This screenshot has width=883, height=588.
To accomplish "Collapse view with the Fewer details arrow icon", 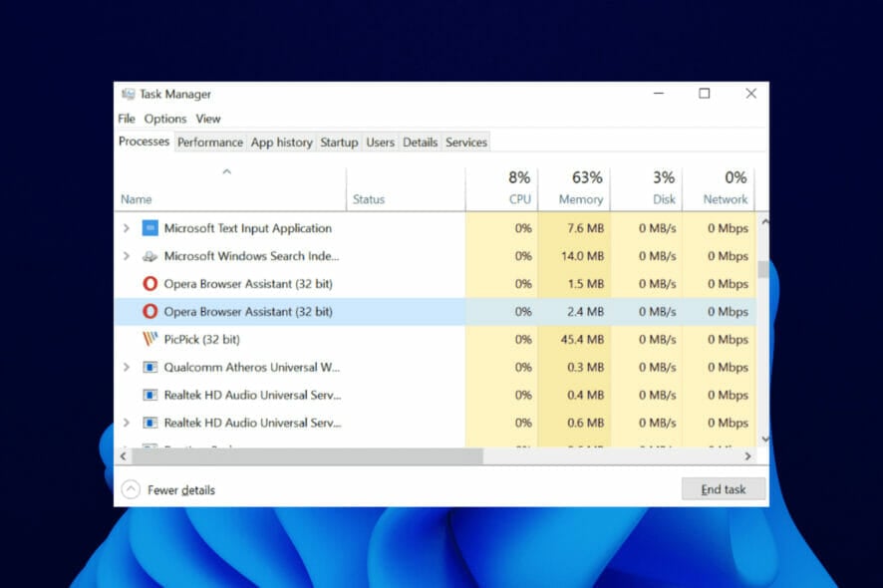I will pos(131,489).
